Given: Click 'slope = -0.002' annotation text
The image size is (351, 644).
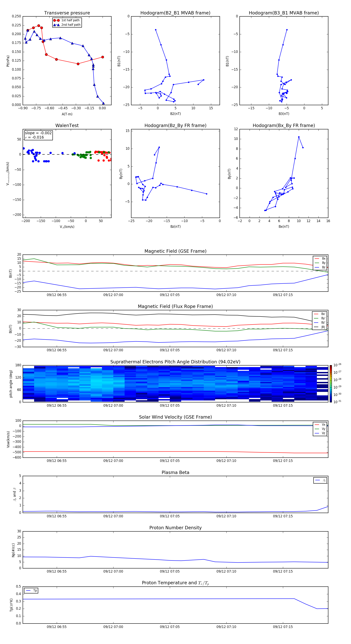Looking at the screenshot, I should (38, 133).
